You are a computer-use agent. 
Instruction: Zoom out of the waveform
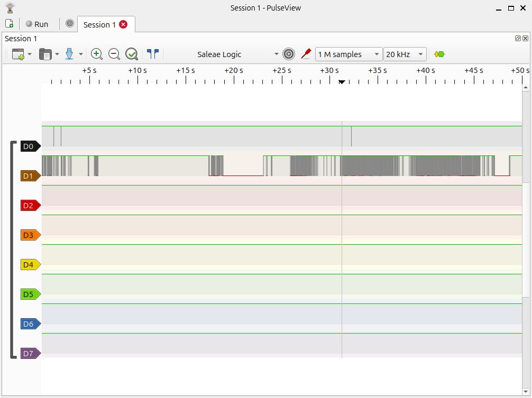click(x=114, y=54)
